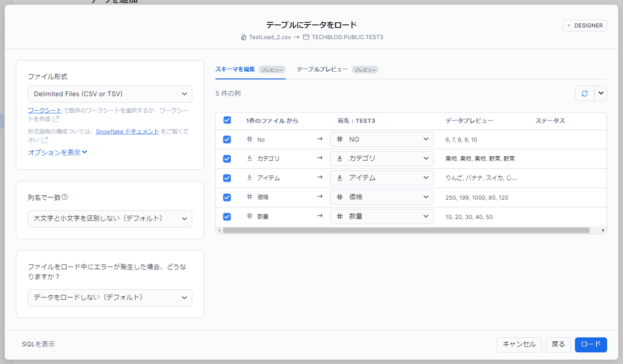623x364 pixels.
Task: Click the scrollbar right arrow in column table
Action: point(603,230)
